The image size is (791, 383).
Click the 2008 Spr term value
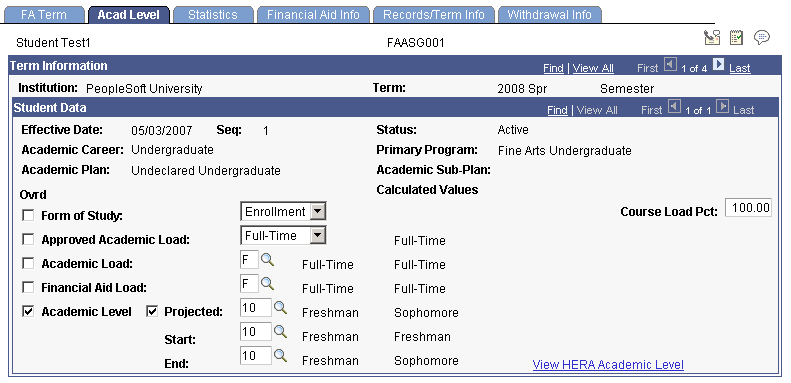522,89
